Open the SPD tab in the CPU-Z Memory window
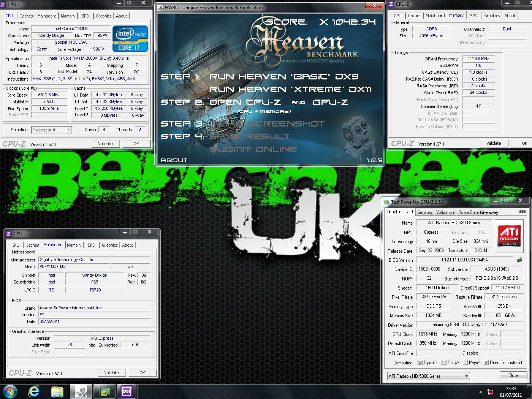Viewport: 532px width, 399px height. click(473, 16)
